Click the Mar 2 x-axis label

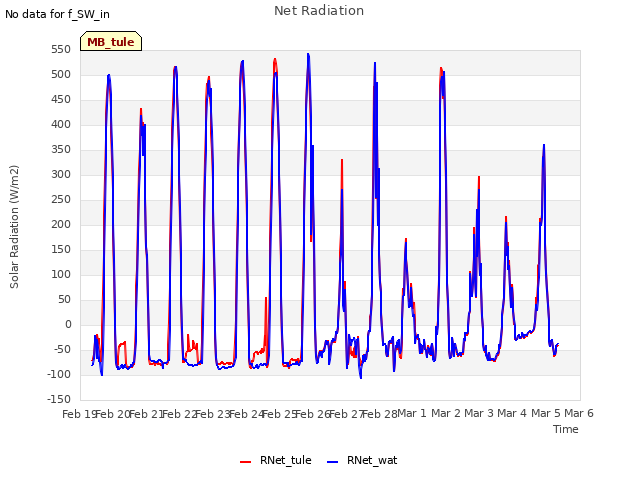click(446, 413)
